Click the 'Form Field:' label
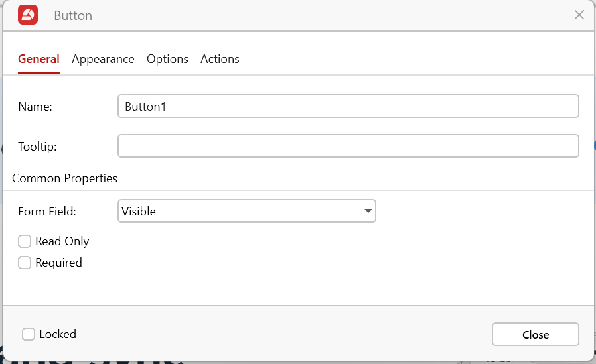The width and height of the screenshot is (596, 364). pos(47,212)
